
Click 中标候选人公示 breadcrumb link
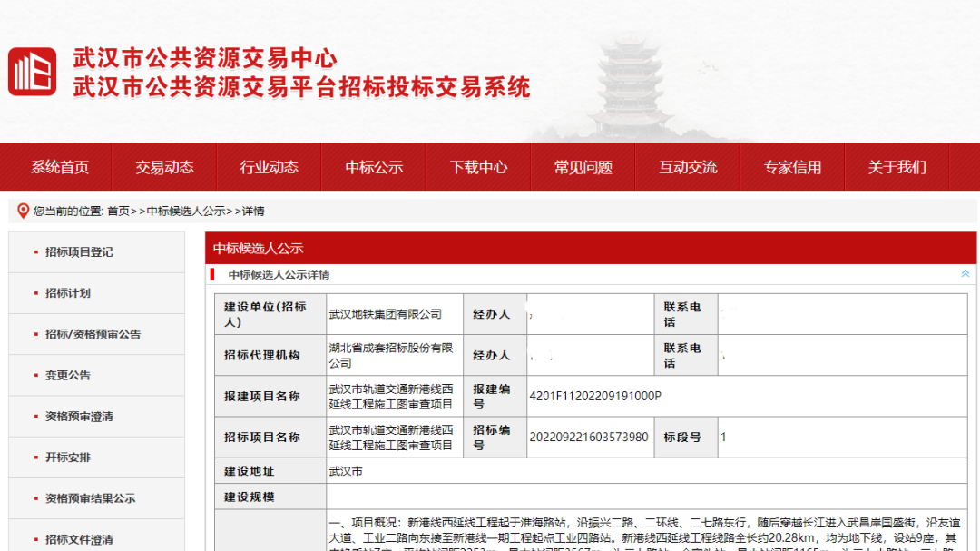click(186, 212)
